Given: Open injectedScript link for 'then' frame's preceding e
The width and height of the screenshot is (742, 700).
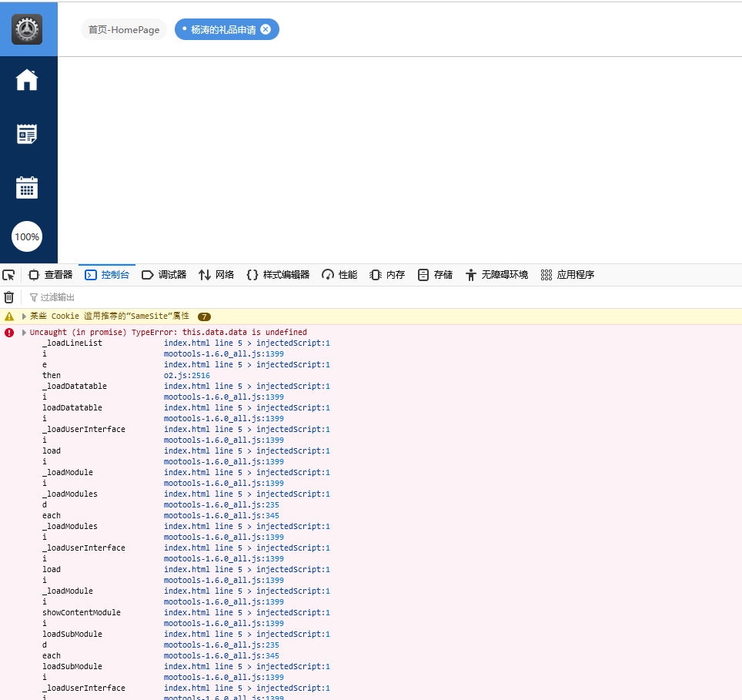Looking at the screenshot, I should [x=247, y=365].
